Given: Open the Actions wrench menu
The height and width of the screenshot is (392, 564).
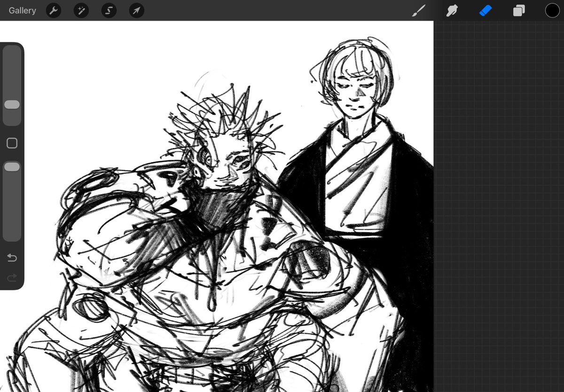Looking at the screenshot, I should (x=54, y=10).
